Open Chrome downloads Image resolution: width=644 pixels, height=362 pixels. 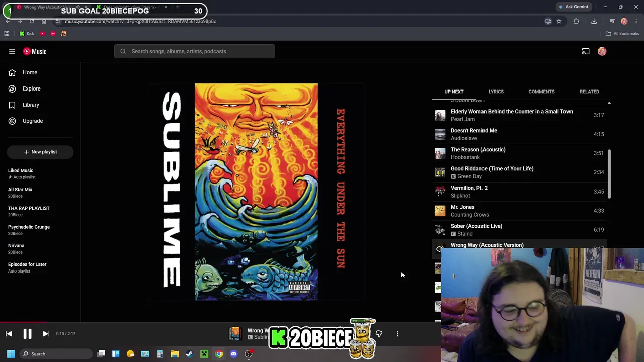pos(594,21)
